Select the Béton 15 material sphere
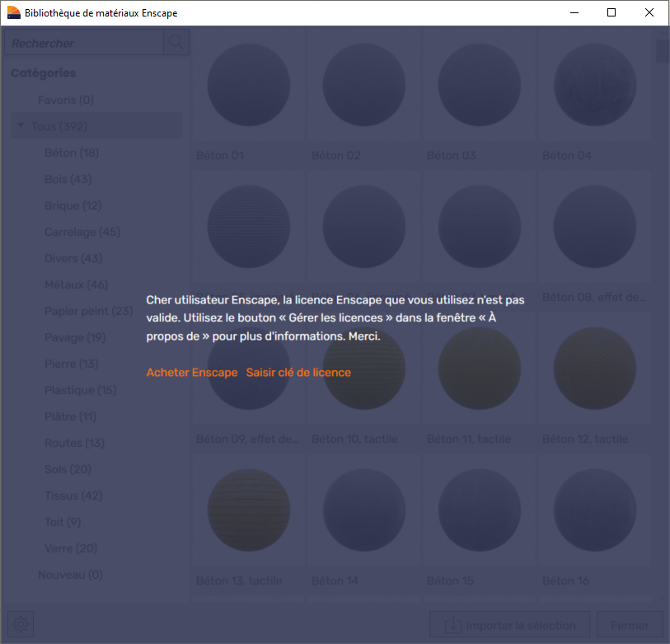Viewport: 670px width, 644px height. tap(480, 510)
